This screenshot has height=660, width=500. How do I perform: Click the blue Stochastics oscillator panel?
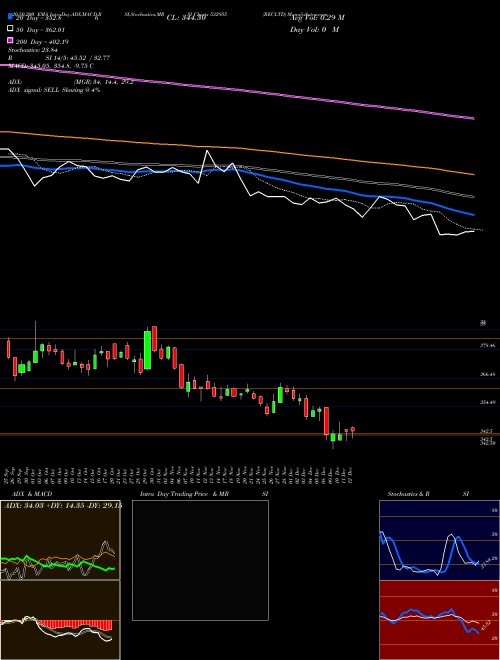pos(439,540)
